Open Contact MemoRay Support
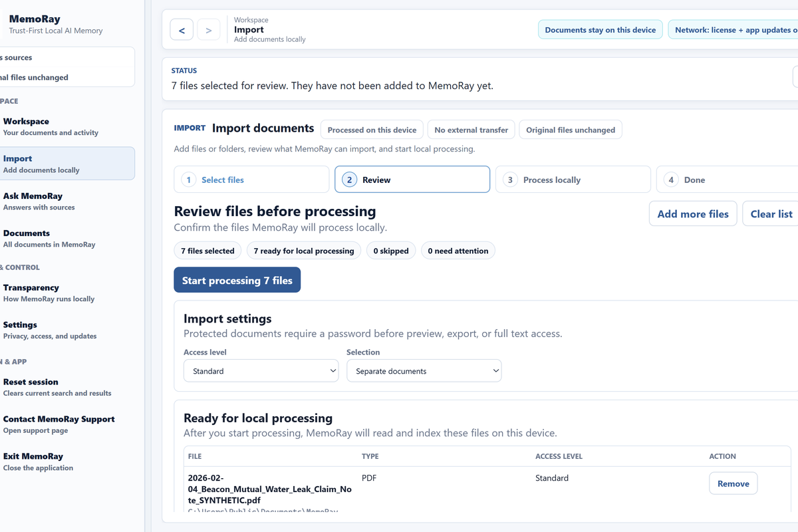 click(66, 424)
